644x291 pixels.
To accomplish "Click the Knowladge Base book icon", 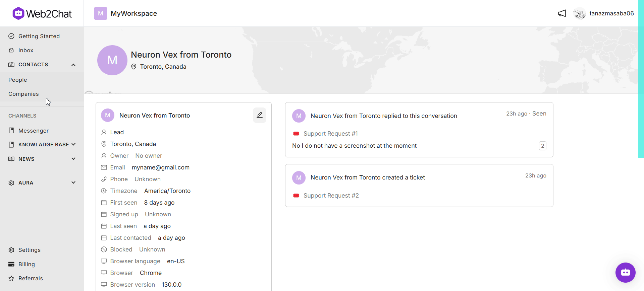I will 11,145.
